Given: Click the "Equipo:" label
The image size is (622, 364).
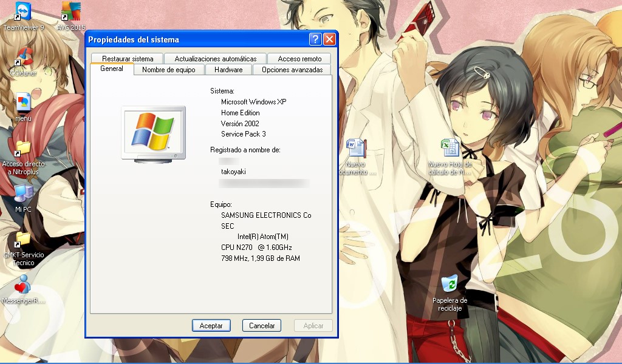Looking at the screenshot, I should pyautogui.click(x=221, y=205).
